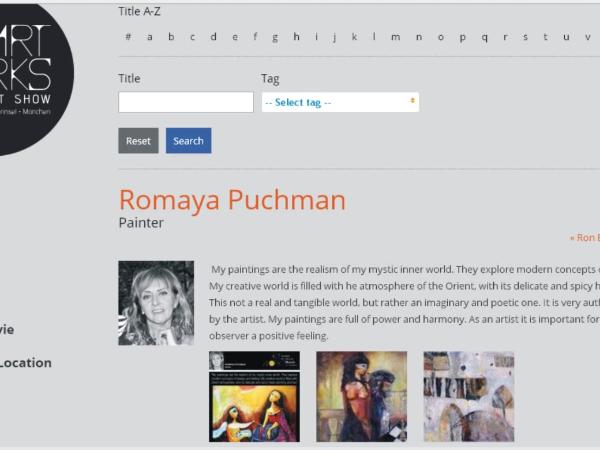
Task: Expand the Select tag dropdown
Action: tap(340, 102)
